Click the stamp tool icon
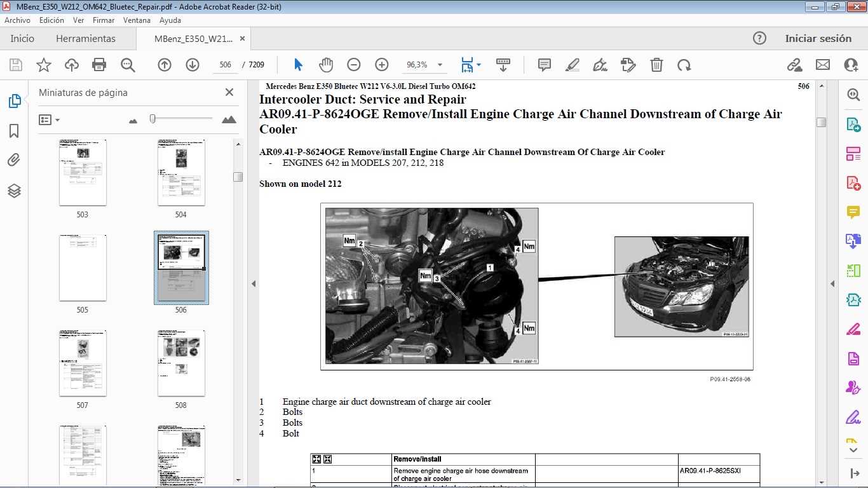The image size is (868, 488). [628, 65]
